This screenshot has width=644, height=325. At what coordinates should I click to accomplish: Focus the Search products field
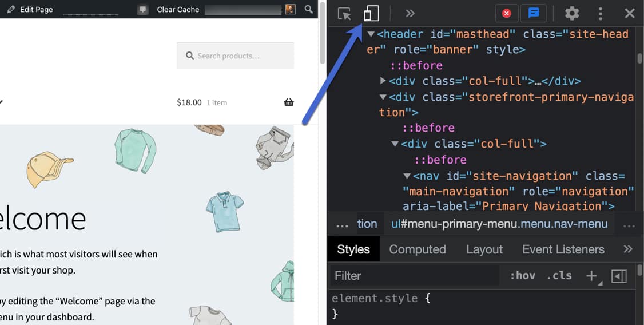pyautogui.click(x=235, y=56)
